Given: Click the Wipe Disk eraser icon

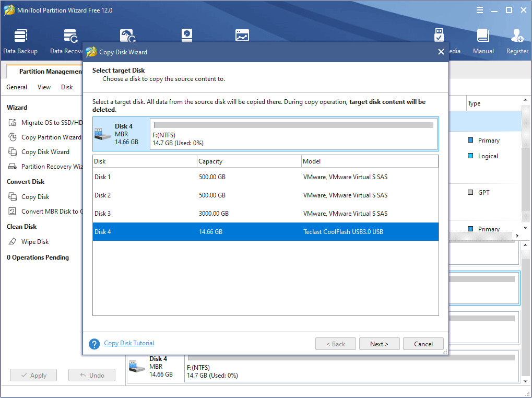Looking at the screenshot, I should click(13, 241).
